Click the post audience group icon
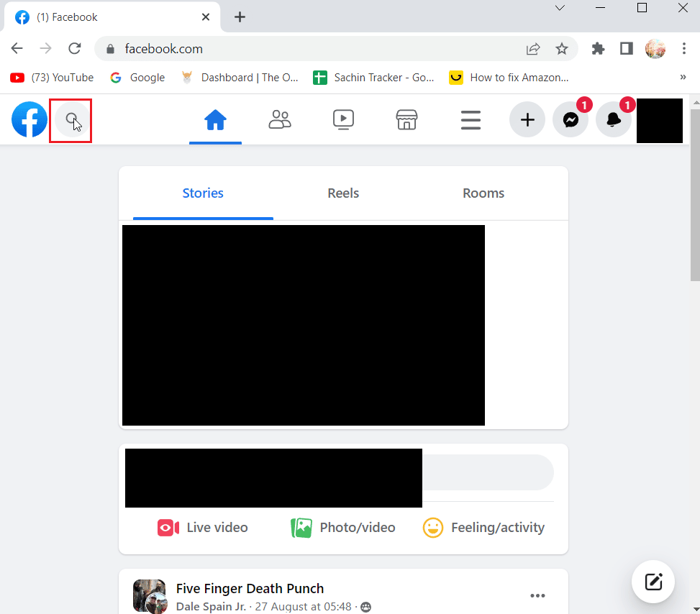This screenshot has width=700, height=614. point(365,607)
